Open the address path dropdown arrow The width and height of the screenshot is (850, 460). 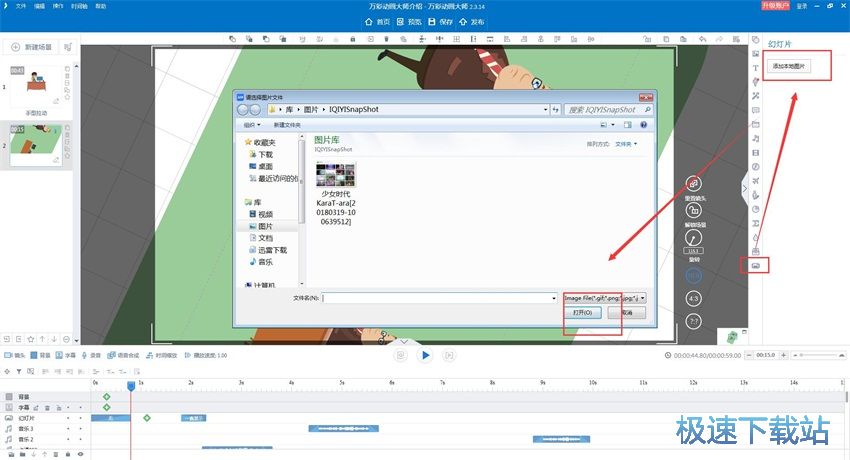click(x=545, y=109)
